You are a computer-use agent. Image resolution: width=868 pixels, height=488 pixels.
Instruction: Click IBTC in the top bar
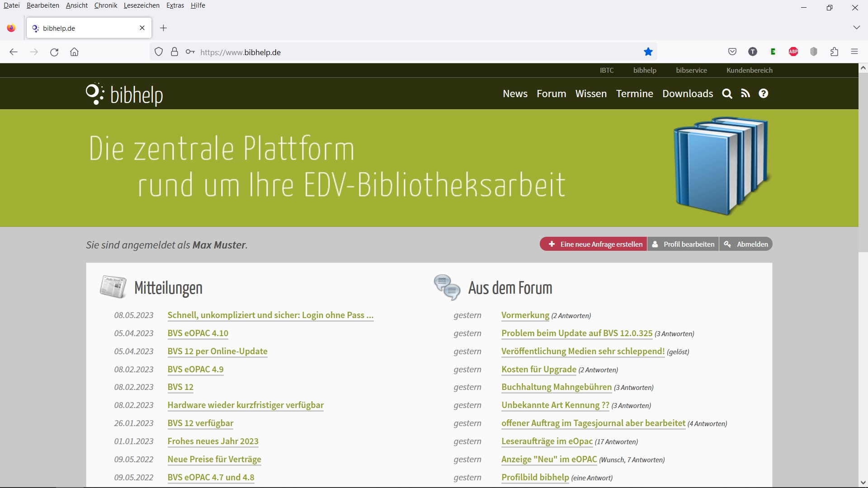click(x=607, y=70)
